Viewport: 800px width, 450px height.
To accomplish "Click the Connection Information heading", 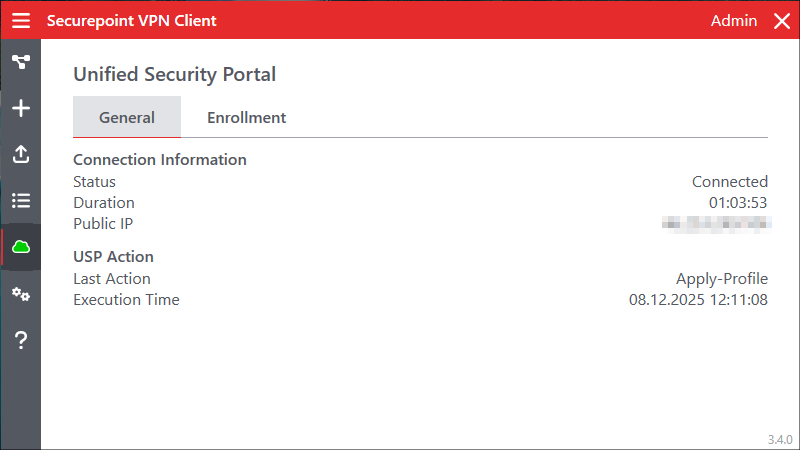I will tap(160, 160).
